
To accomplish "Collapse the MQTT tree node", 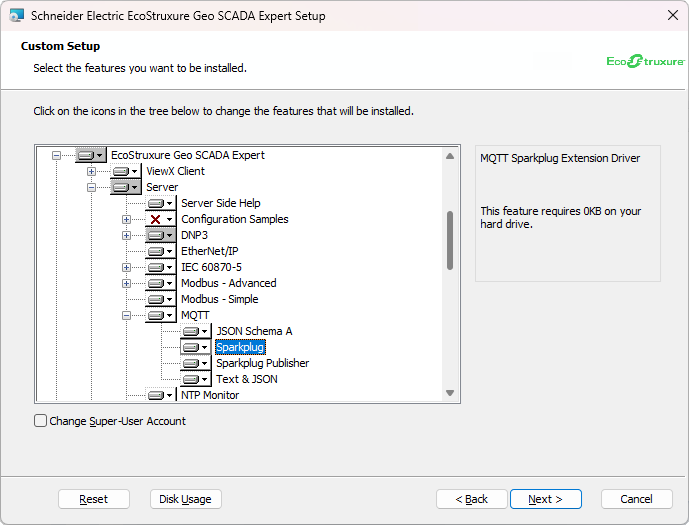I will (127, 315).
